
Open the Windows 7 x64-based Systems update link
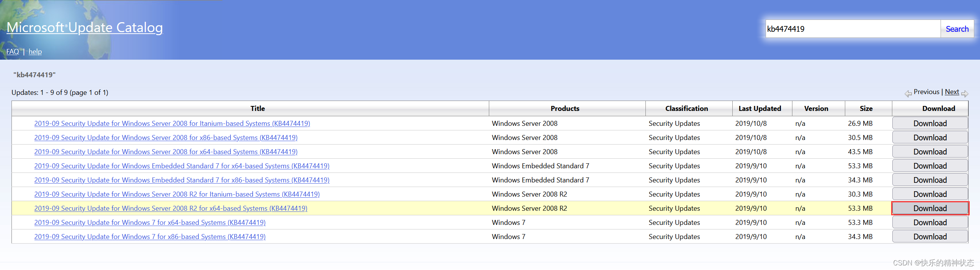[150, 223]
